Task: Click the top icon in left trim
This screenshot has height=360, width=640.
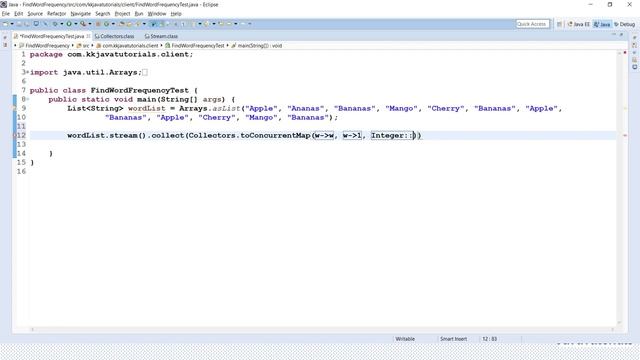Action: [5, 37]
